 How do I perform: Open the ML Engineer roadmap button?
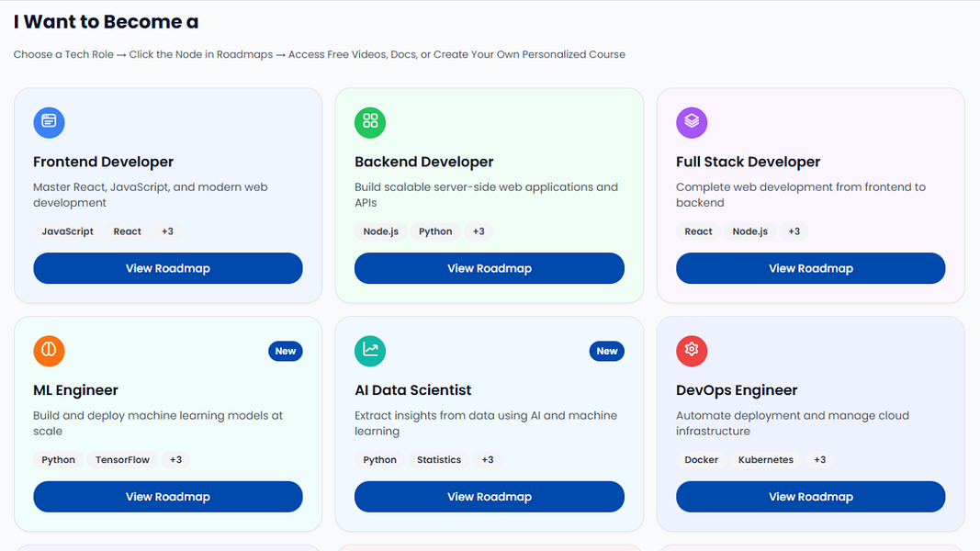(x=168, y=497)
